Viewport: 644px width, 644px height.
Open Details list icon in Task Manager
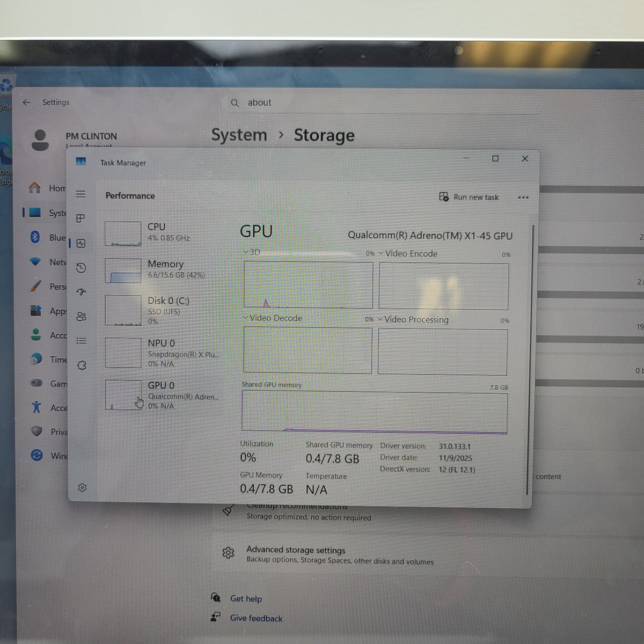click(x=82, y=341)
